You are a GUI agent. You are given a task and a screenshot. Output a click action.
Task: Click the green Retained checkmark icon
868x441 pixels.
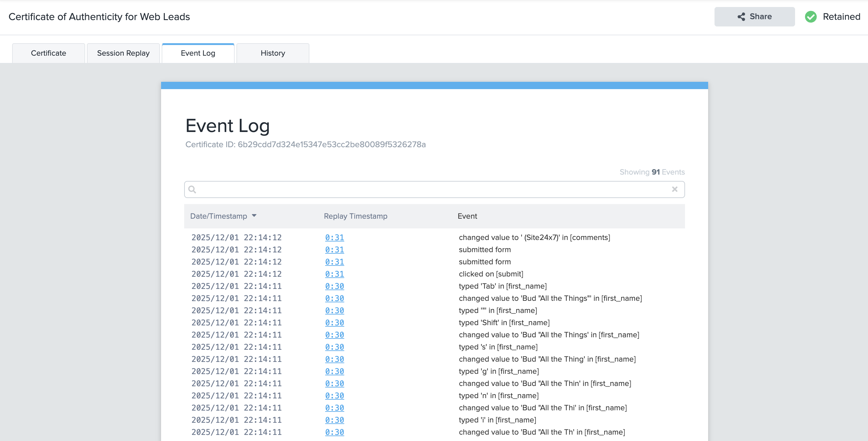(810, 16)
